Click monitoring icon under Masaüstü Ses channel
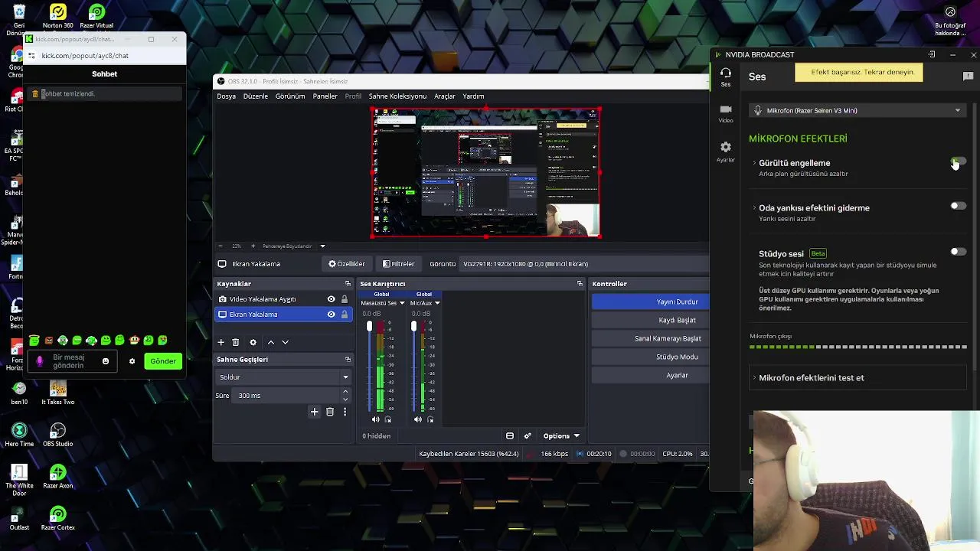The width and height of the screenshot is (980, 551). [x=388, y=419]
